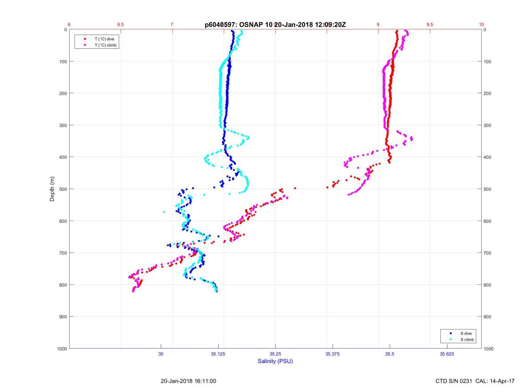Click salinity tick label 35.625

[447, 354]
